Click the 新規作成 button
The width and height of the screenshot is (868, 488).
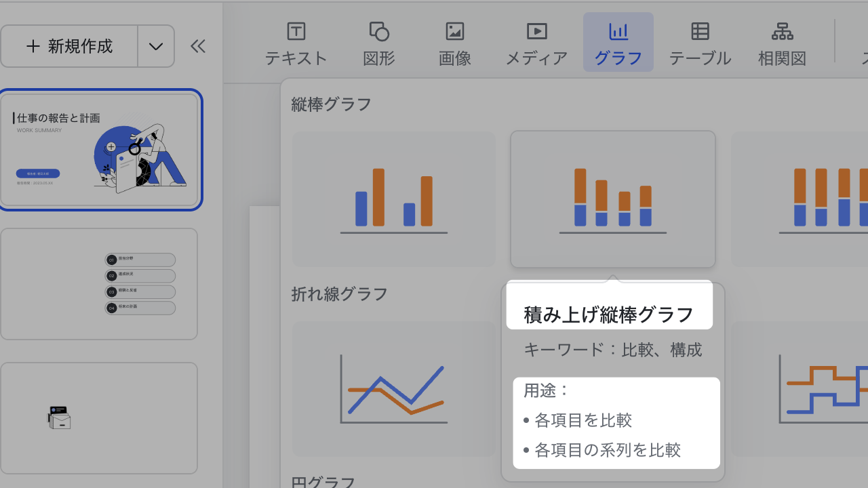[x=69, y=46]
